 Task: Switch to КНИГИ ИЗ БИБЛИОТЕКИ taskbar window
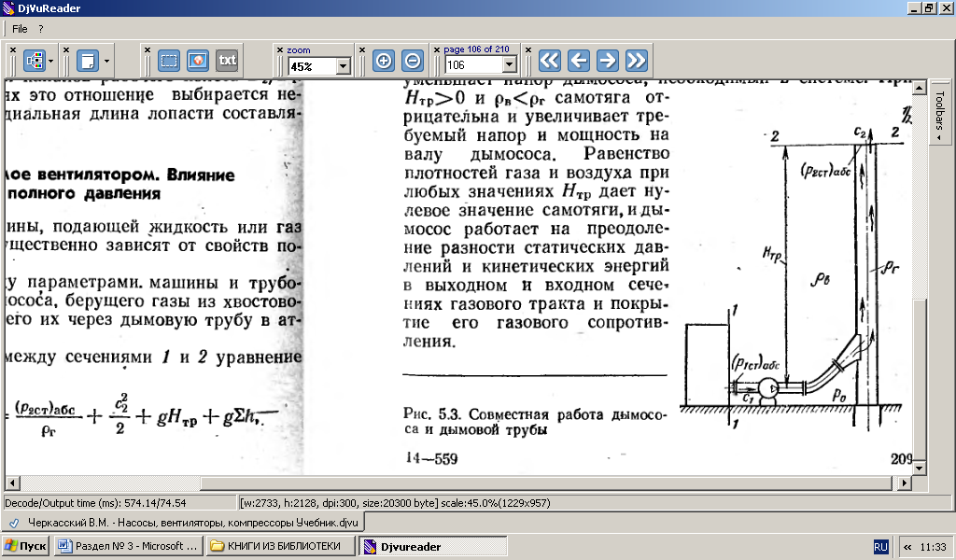tap(281, 546)
